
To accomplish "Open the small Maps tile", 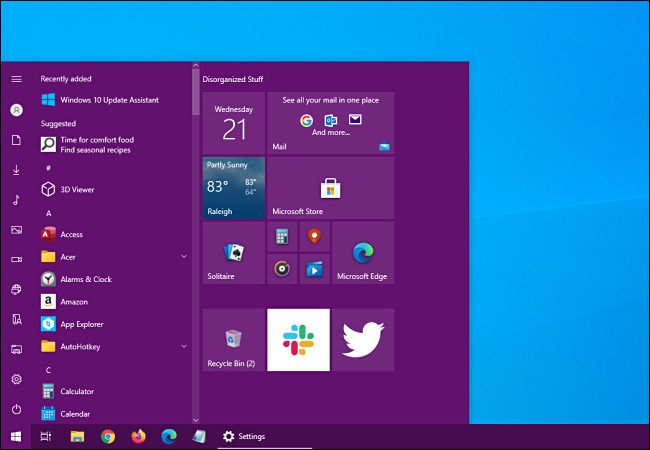I will click(x=314, y=237).
